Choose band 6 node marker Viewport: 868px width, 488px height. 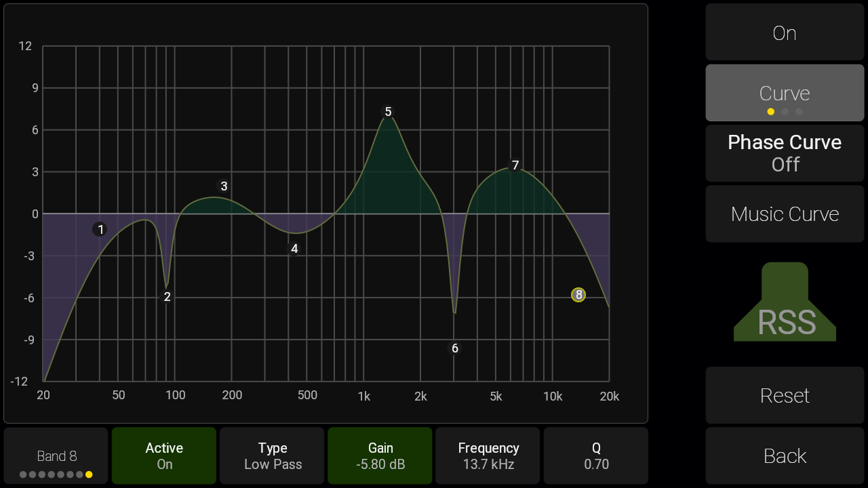[x=455, y=348]
